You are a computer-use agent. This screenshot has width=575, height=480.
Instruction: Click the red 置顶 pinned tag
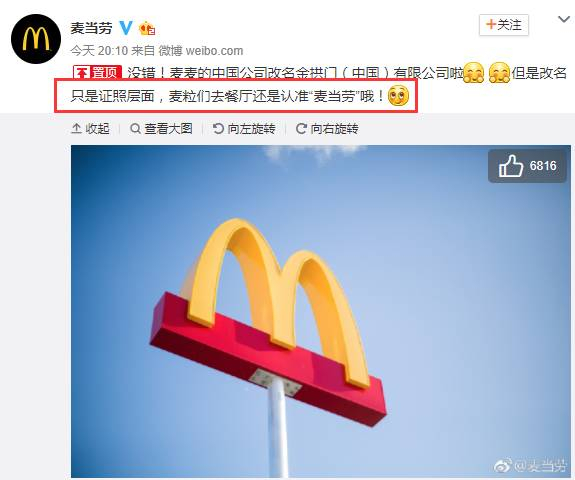click(x=97, y=73)
